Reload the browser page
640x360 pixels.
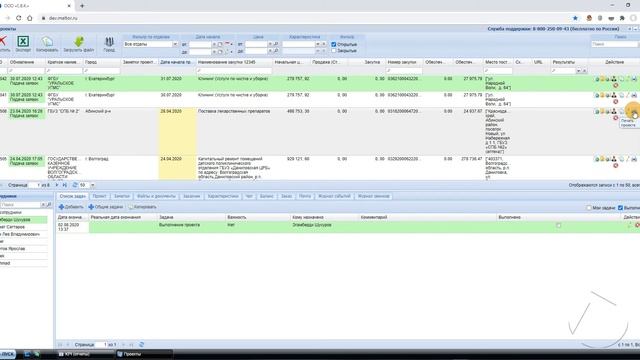point(18,18)
